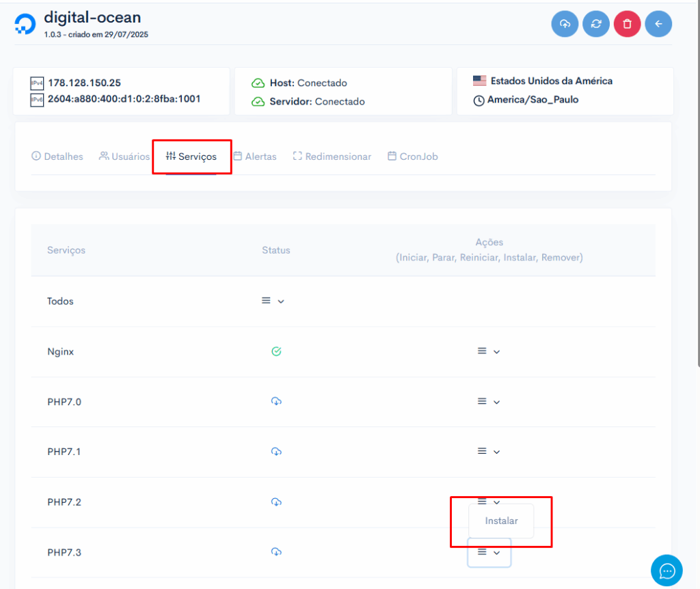Click the PHP7.3 cloud download status icon
700x589 pixels.
click(276, 552)
